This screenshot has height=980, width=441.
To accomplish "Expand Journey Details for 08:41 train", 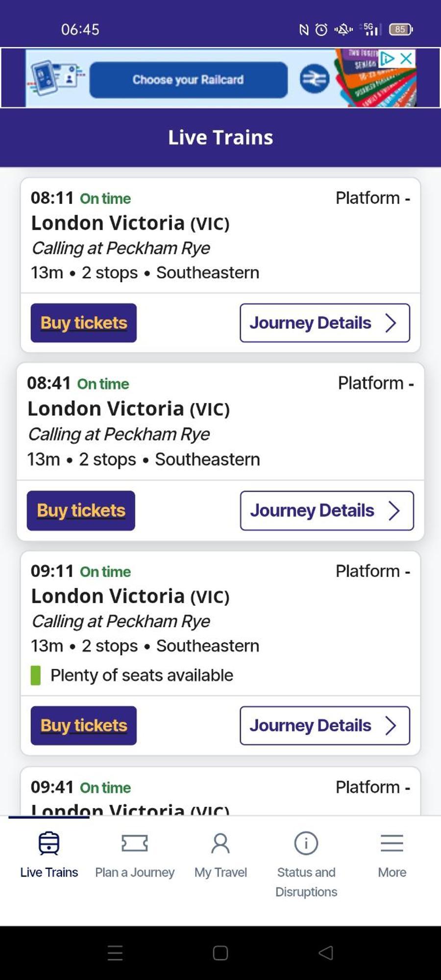I will tap(327, 511).
